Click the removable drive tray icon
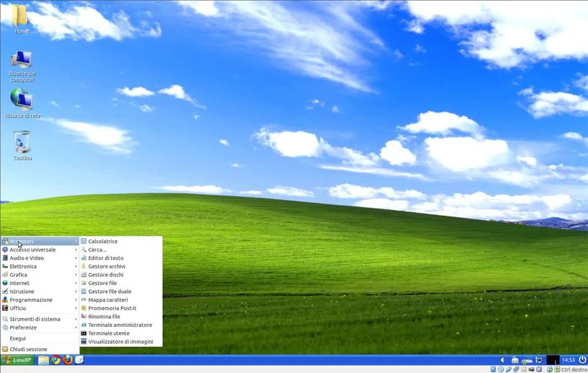This screenshot has width=588, height=373. (x=527, y=361)
